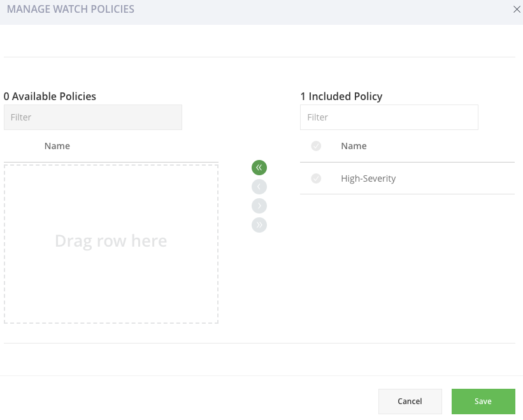Click the single left-arrow transfer icon

259,186
